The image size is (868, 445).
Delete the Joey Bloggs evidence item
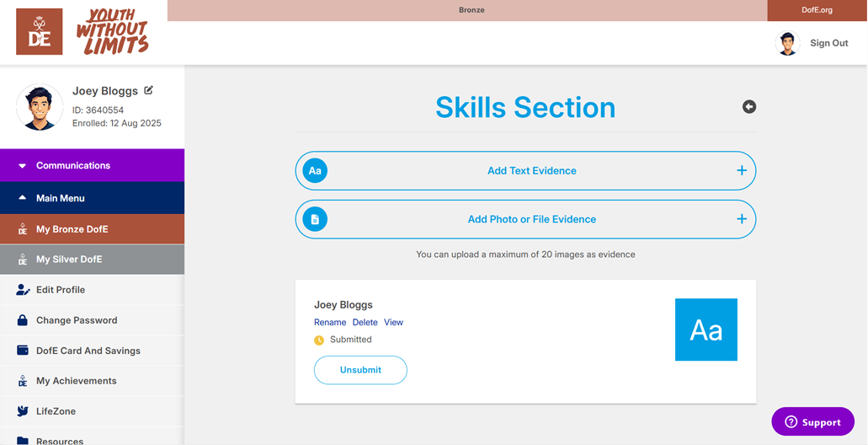click(x=365, y=322)
